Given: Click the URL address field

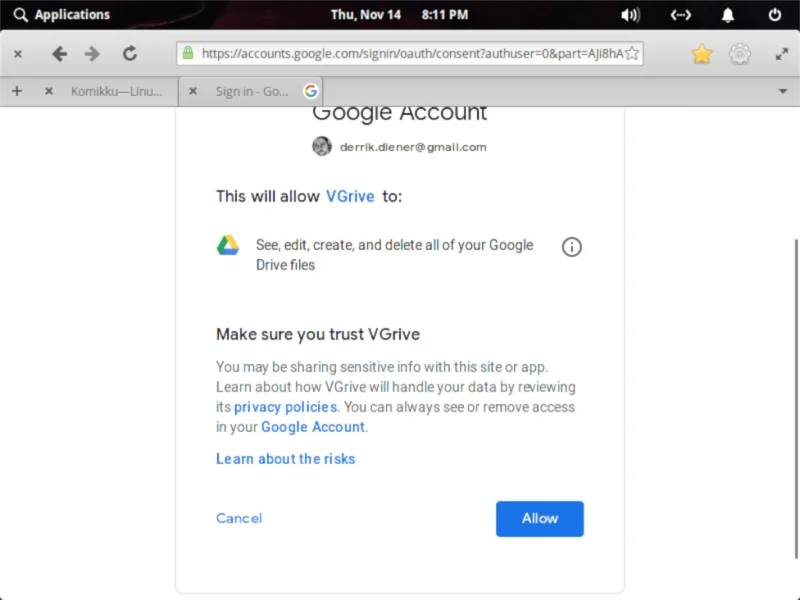Looking at the screenshot, I should click(x=411, y=54).
